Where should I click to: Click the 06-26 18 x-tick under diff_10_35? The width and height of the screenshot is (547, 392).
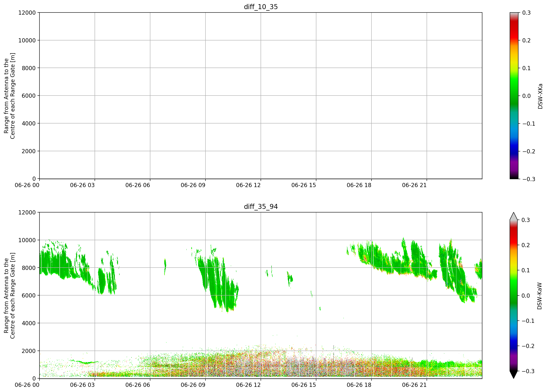pos(359,185)
